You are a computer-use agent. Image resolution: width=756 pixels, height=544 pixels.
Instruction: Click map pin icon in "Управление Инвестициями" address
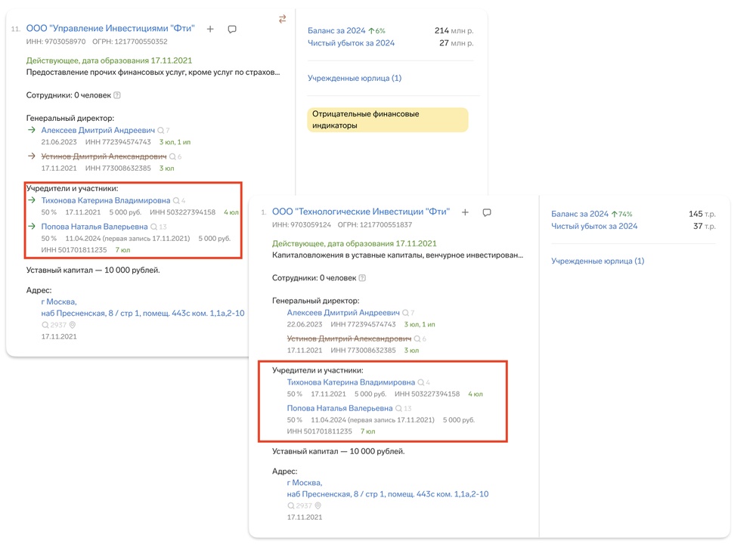click(x=73, y=325)
